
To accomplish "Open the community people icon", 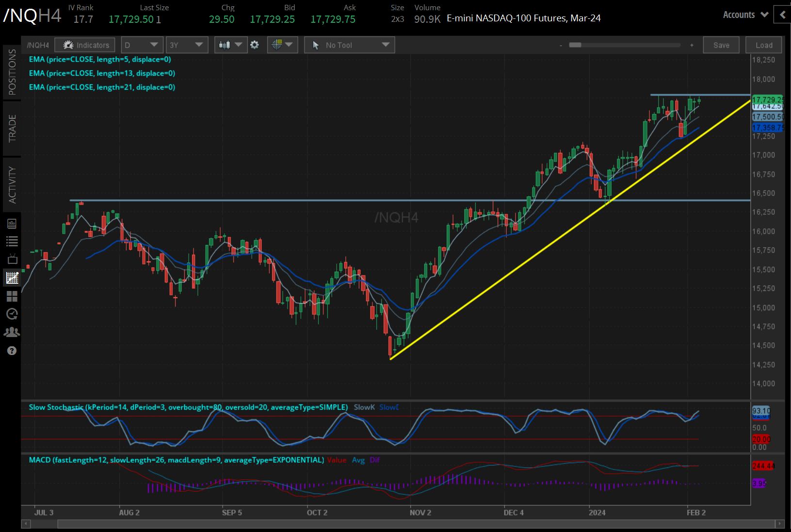I will 12,332.
